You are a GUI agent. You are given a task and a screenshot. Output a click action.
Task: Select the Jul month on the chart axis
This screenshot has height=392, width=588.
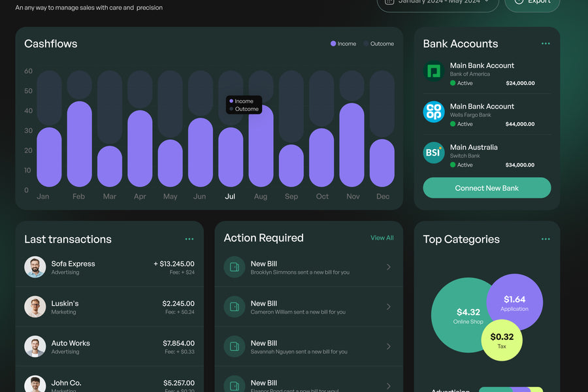[x=230, y=196]
